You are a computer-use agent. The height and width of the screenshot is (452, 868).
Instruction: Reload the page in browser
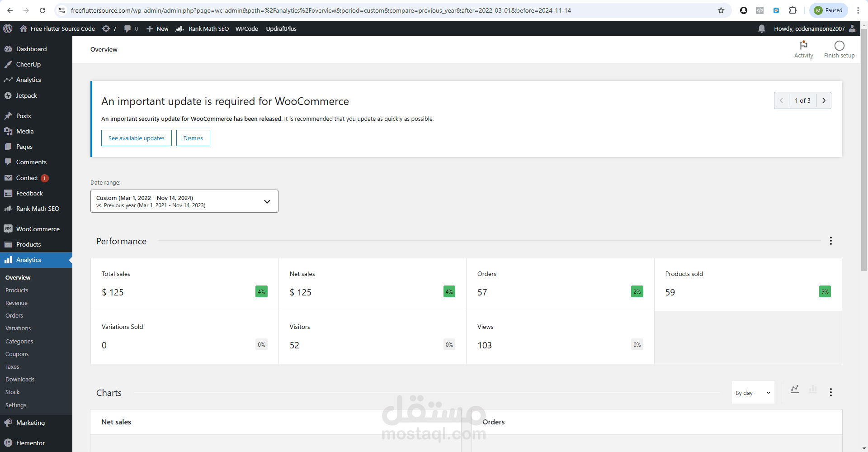[x=42, y=10]
